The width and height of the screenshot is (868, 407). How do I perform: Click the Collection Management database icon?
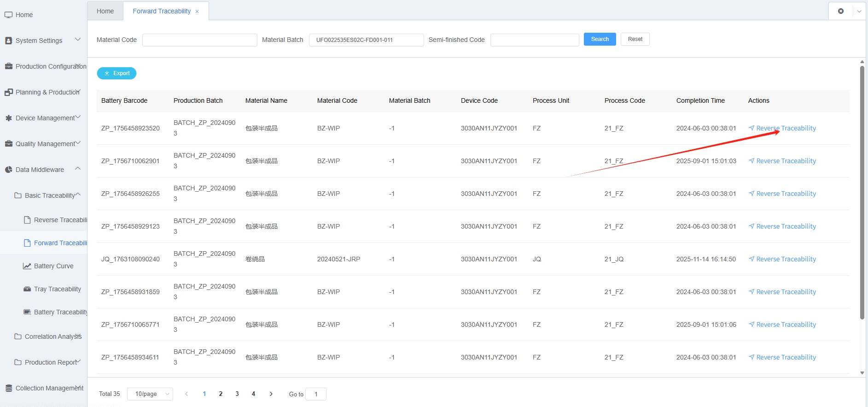click(8, 388)
